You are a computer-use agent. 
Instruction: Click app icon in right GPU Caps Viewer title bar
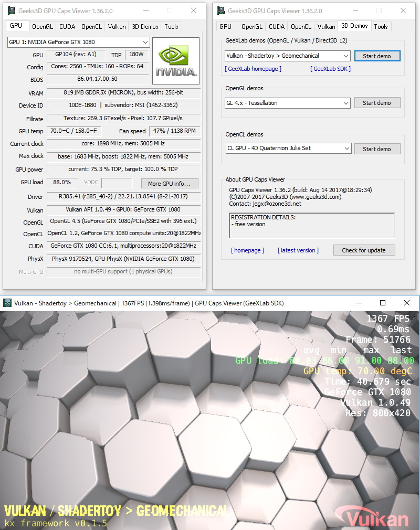pos(221,10)
